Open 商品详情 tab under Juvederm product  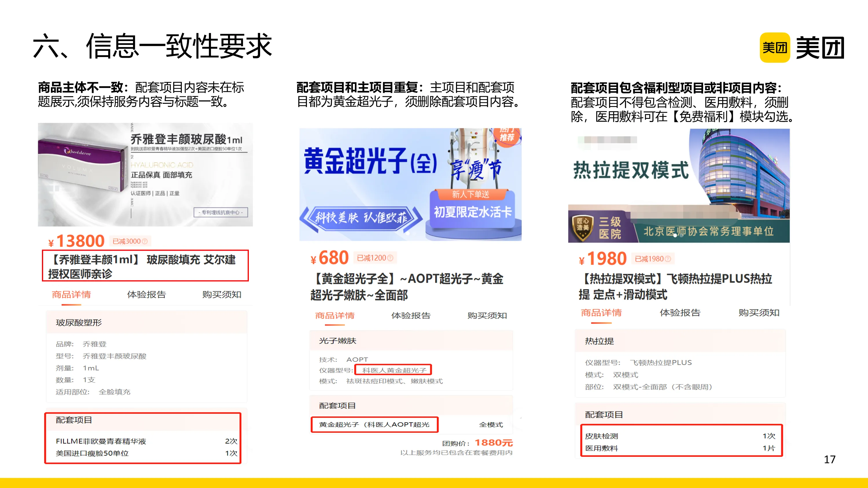(71, 295)
